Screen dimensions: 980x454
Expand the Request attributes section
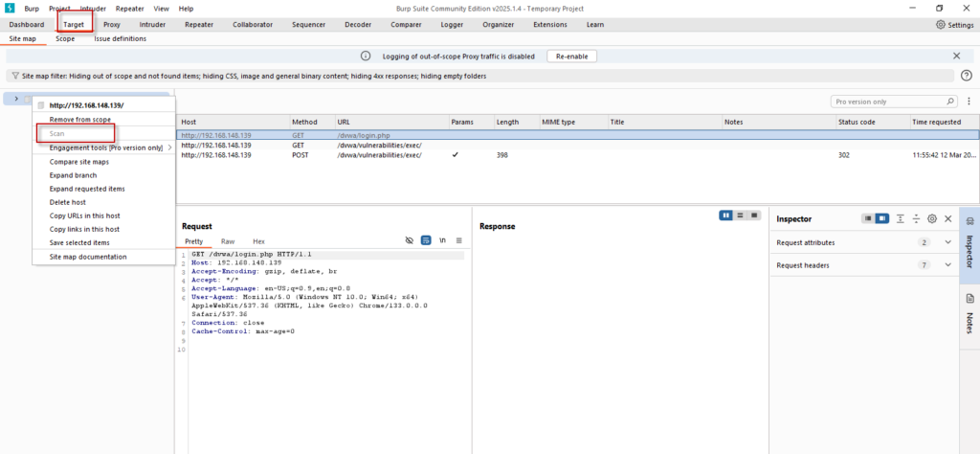[947, 243]
